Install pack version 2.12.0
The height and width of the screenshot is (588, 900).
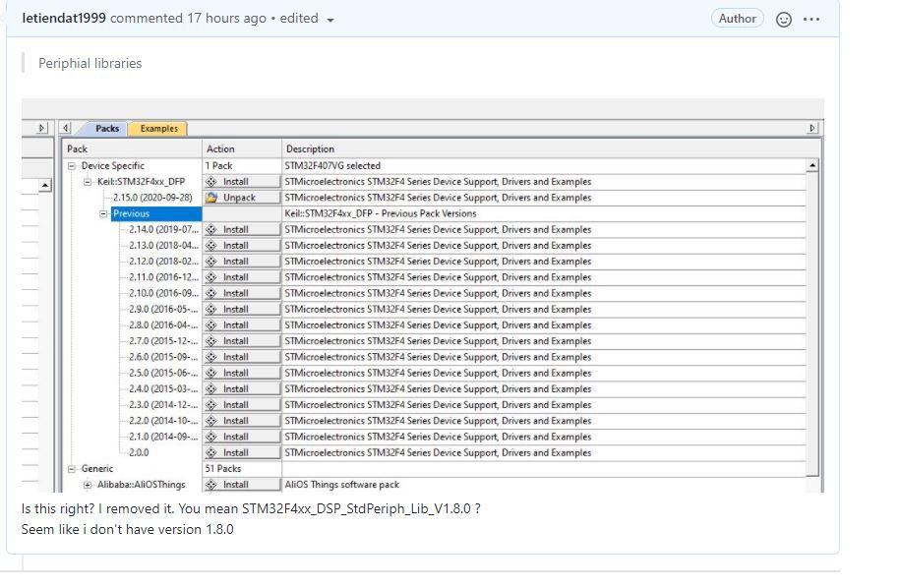(242, 262)
